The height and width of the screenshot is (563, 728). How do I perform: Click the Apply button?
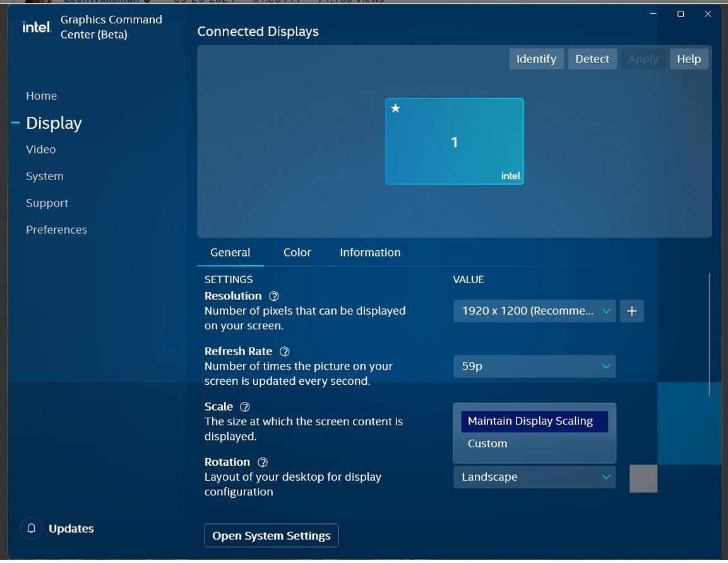pos(643,59)
